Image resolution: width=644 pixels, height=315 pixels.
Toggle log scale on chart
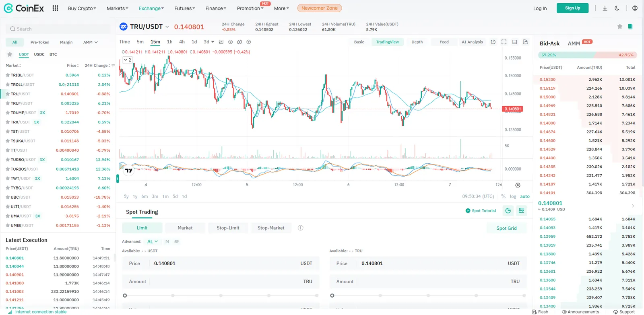[x=513, y=196]
